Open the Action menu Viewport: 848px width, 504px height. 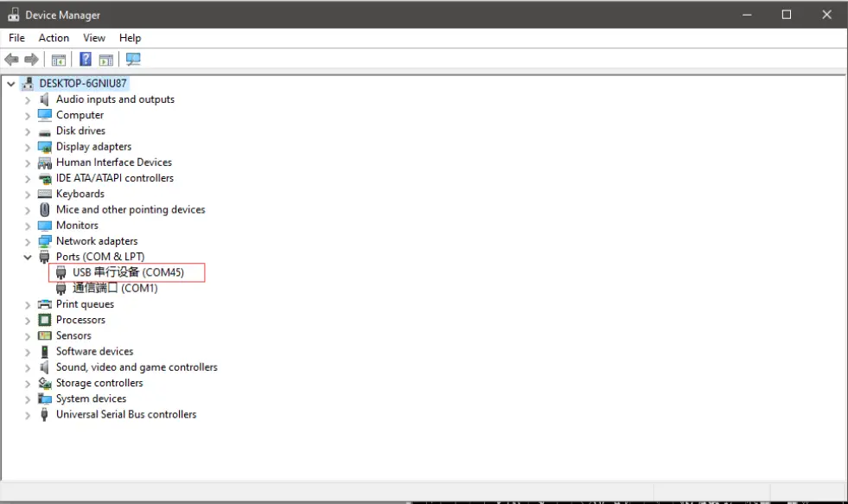click(54, 38)
